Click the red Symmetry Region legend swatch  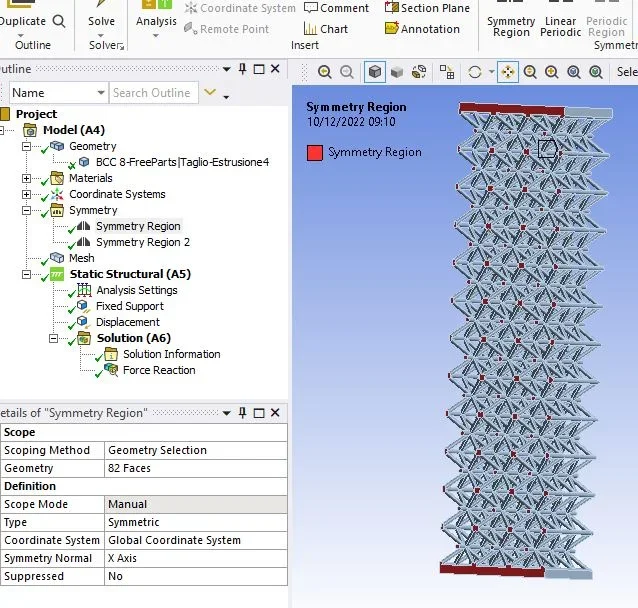click(315, 153)
